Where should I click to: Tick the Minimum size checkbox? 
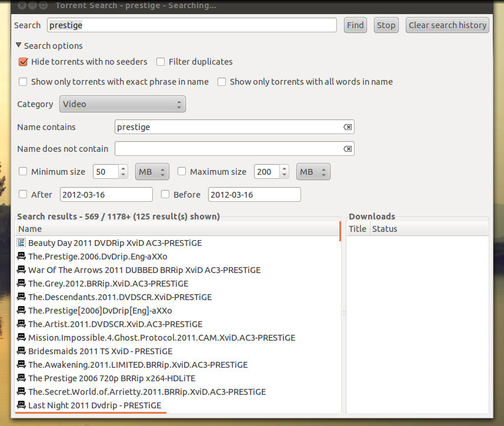pyautogui.click(x=23, y=171)
